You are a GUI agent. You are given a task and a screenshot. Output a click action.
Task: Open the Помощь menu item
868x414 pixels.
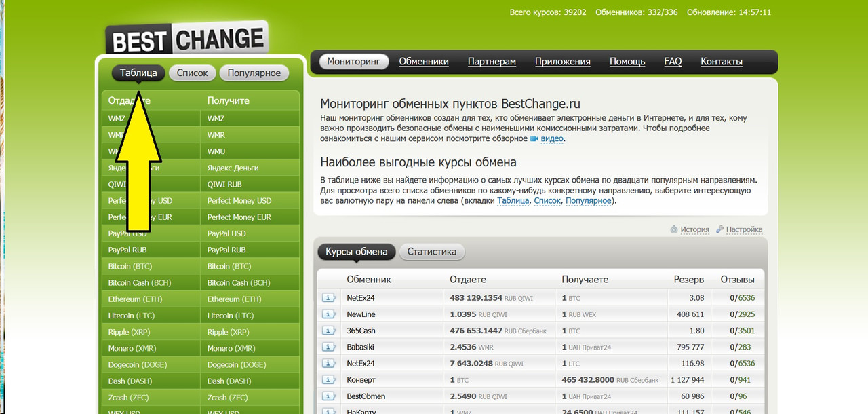[627, 61]
